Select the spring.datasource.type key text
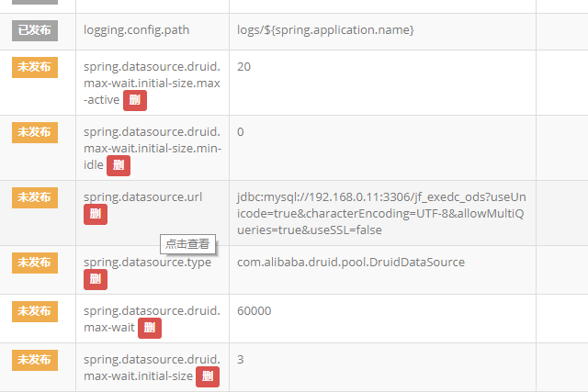Image resolution: width=588 pixels, height=392 pixels. pyautogui.click(x=147, y=263)
